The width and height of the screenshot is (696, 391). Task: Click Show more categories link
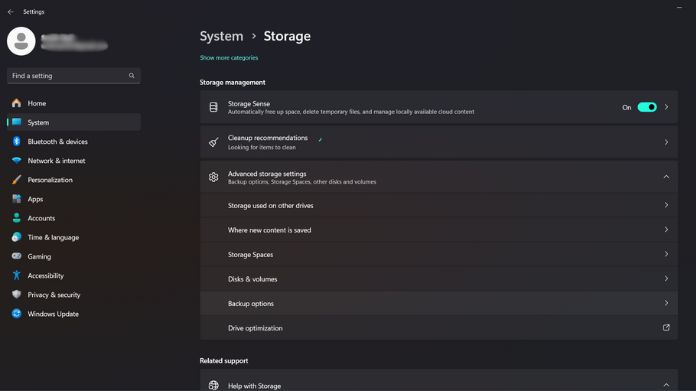pos(229,58)
